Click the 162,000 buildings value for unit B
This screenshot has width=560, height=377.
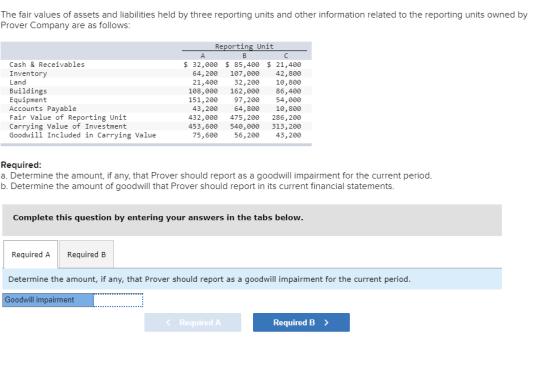pyautogui.click(x=245, y=91)
